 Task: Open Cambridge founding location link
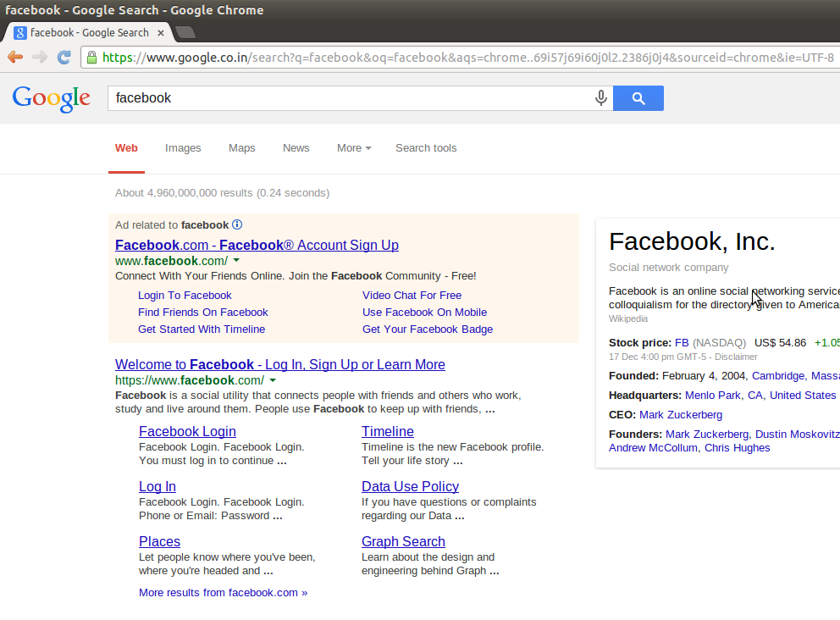pos(778,376)
